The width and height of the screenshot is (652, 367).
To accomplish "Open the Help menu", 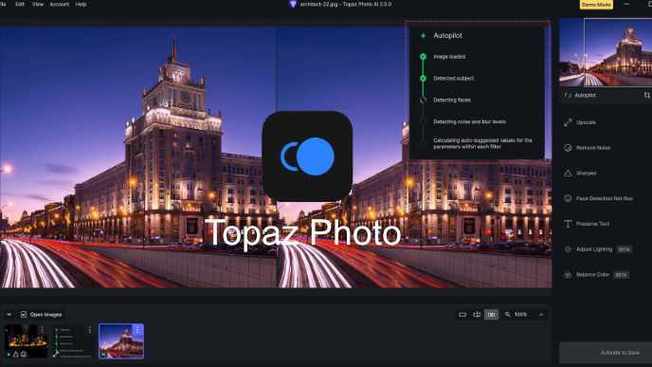I will coord(81,4).
